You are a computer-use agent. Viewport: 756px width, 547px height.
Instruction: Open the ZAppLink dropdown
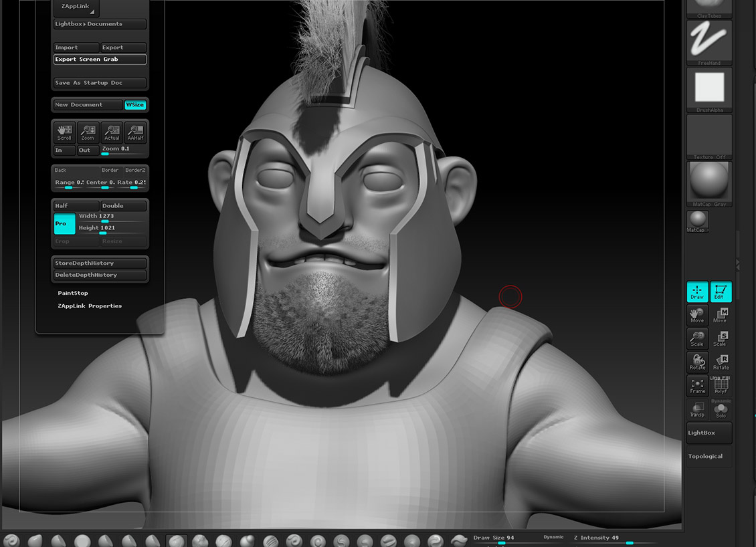tap(75, 7)
